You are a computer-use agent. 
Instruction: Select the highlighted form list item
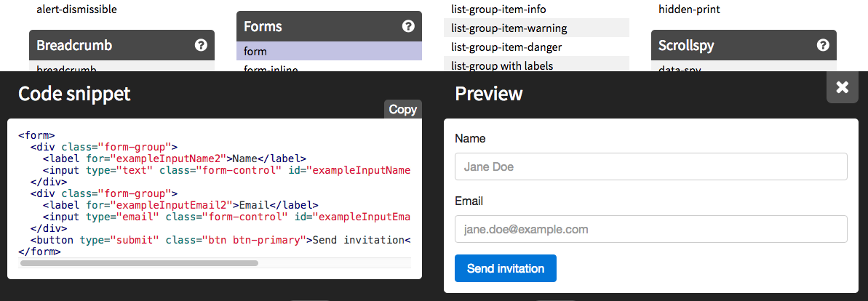click(x=329, y=52)
